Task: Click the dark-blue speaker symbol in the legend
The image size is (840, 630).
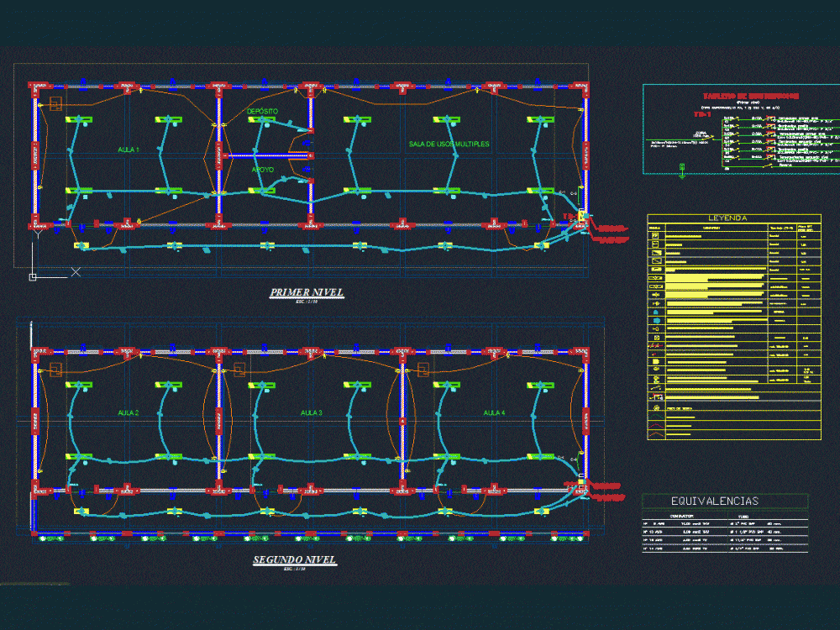Action: point(655,320)
